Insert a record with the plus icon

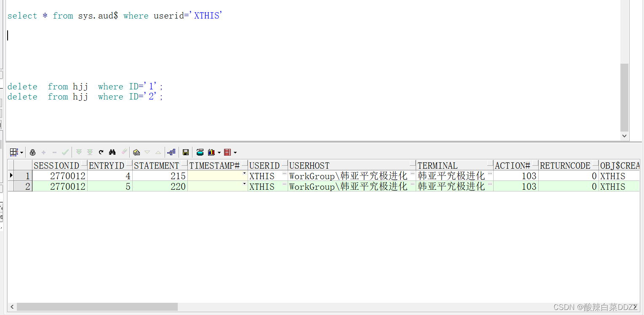click(44, 152)
